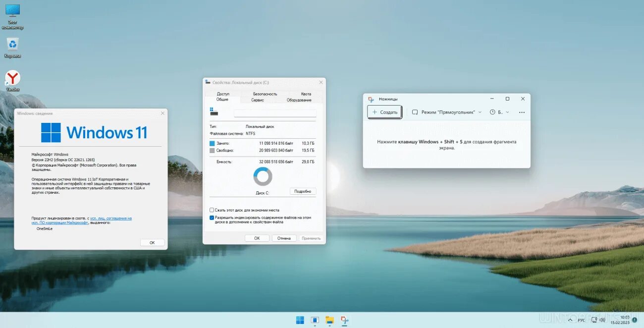The width and height of the screenshot is (644, 328).
Task: Open the Yandex browser desktop shortcut
Action: coord(12,80)
